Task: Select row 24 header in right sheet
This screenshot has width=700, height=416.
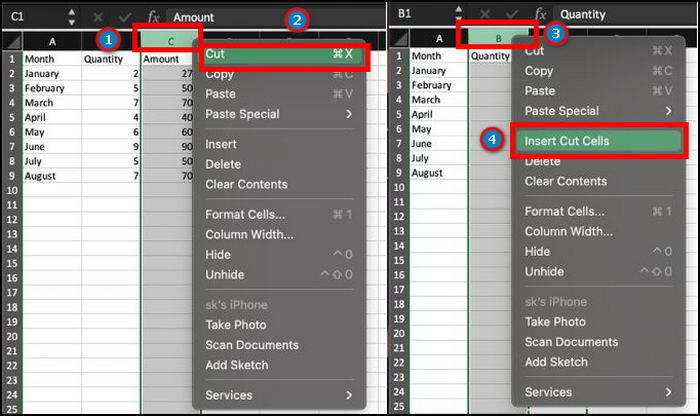Action: [399, 391]
